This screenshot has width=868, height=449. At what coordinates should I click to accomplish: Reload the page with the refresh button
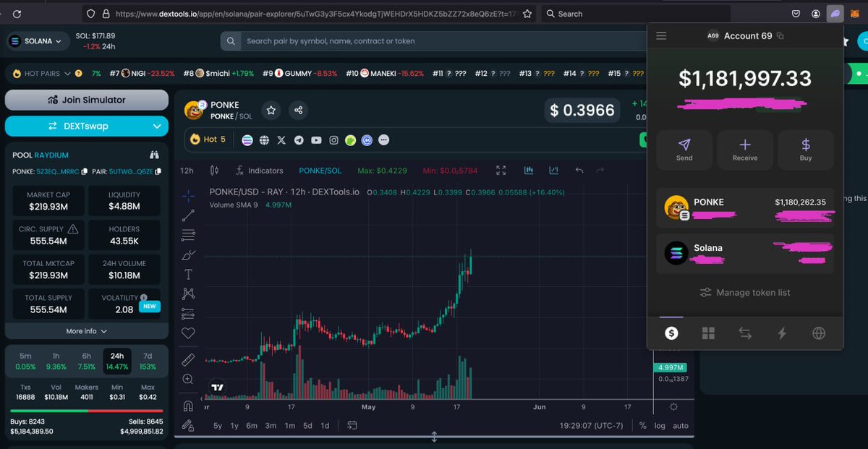point(17,14)
